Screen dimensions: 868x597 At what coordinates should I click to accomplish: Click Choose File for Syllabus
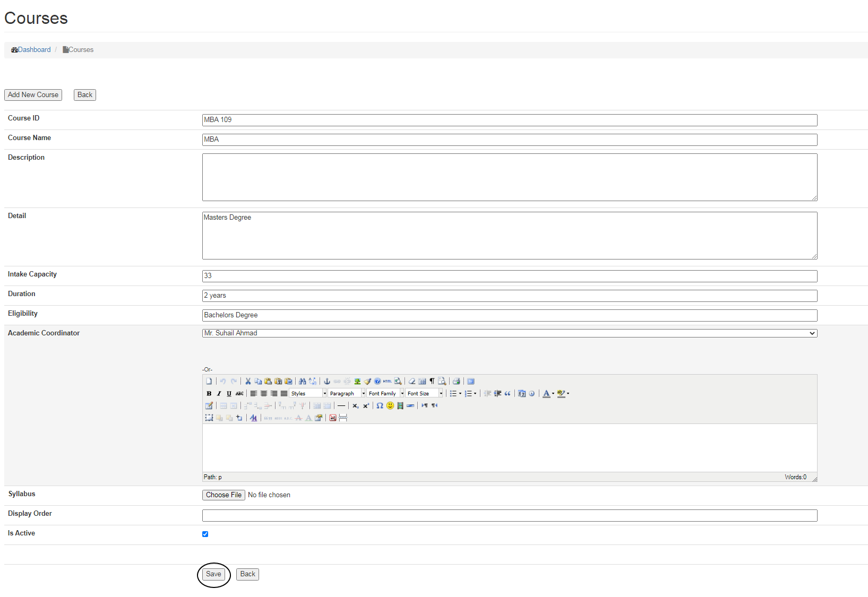[x=224, y=495]
